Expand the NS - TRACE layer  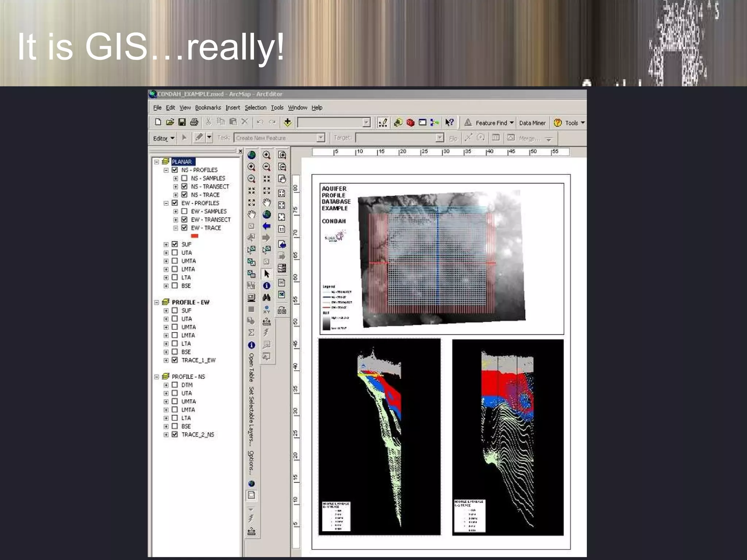point(175,195)
